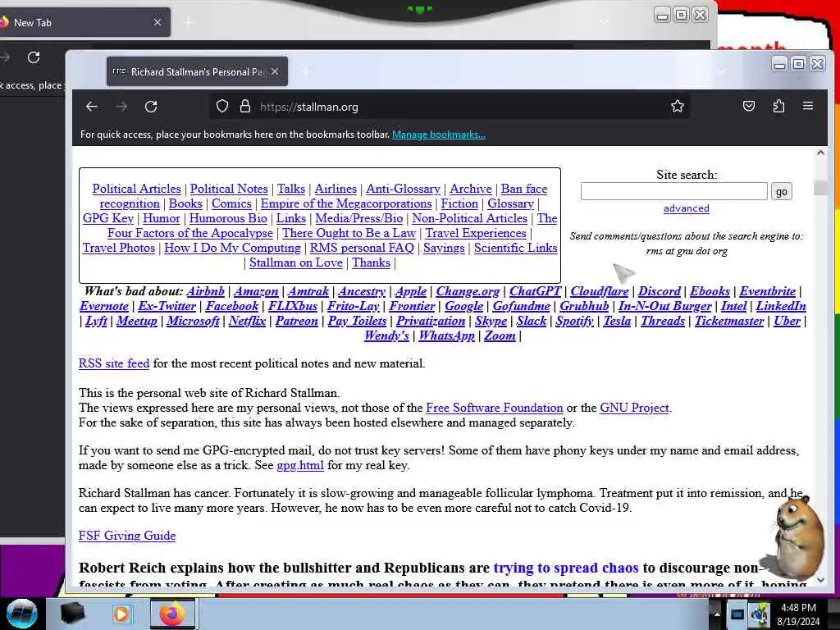
Task: Visit the Anti-Glossary link
Action: pos(403,189)
